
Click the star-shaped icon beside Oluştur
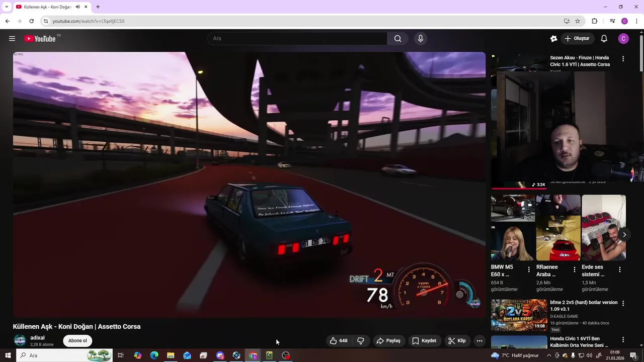click(x=553, y=39)
